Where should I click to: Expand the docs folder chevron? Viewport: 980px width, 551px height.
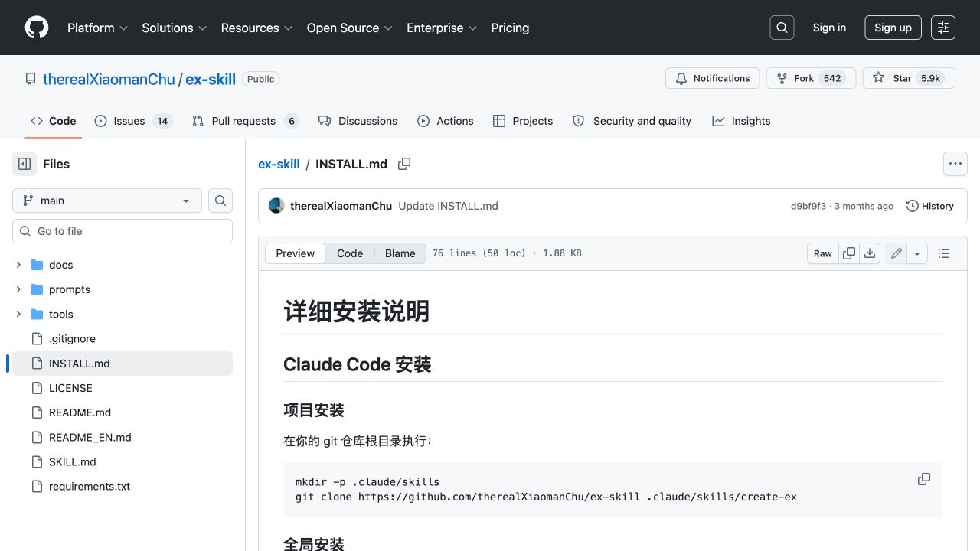(18, 265)
